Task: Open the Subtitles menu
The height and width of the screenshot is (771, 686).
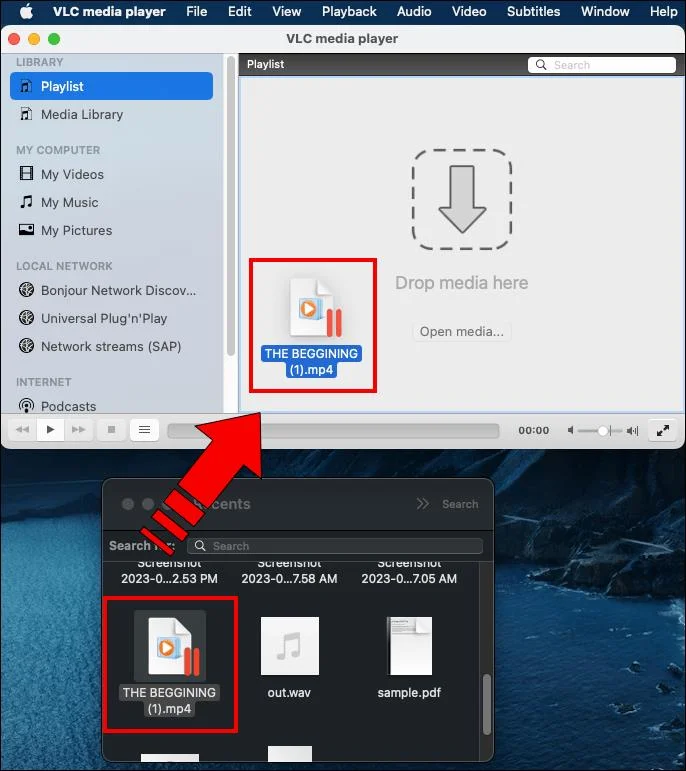Action: pos(534,11)
